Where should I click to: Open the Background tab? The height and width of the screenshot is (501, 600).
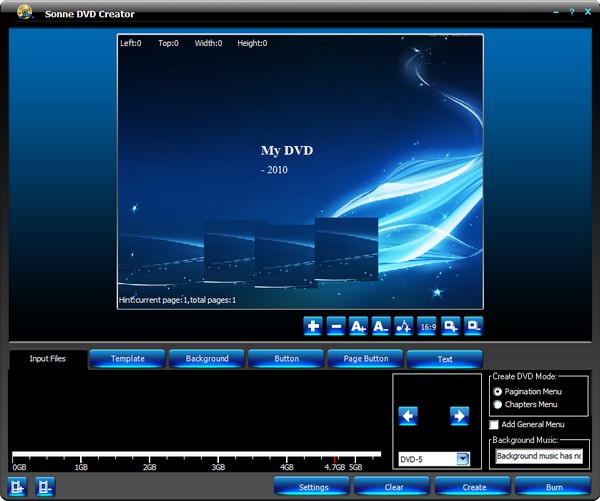(x=207, y=359)
